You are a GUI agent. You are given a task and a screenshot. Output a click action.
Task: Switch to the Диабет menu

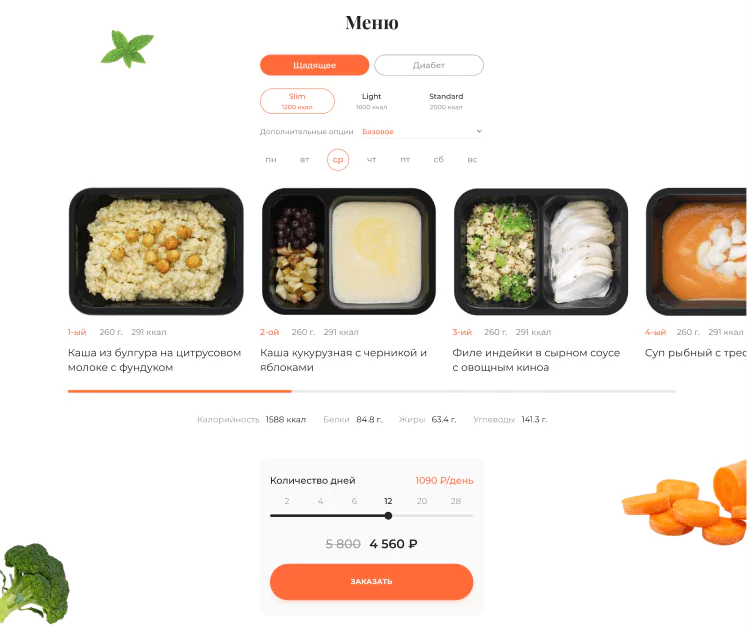click(x=429, y=65)
